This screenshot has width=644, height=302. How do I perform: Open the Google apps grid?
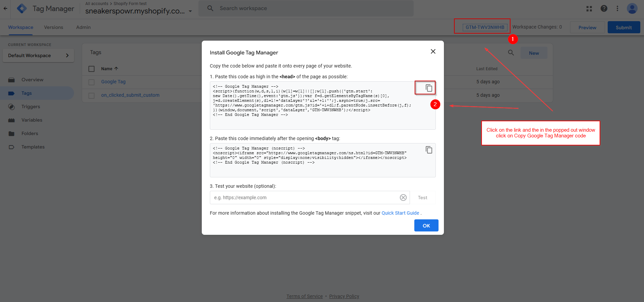click(x=589, y=9)
